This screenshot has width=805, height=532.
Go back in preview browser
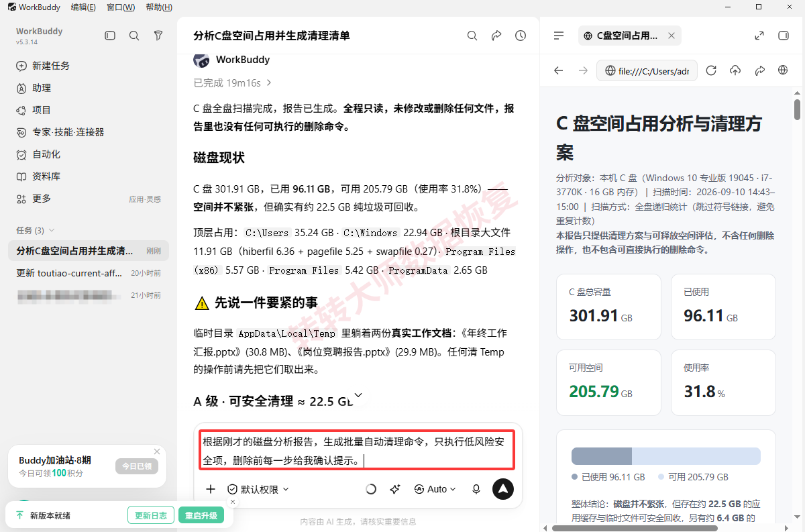click(x=559, y=70)
